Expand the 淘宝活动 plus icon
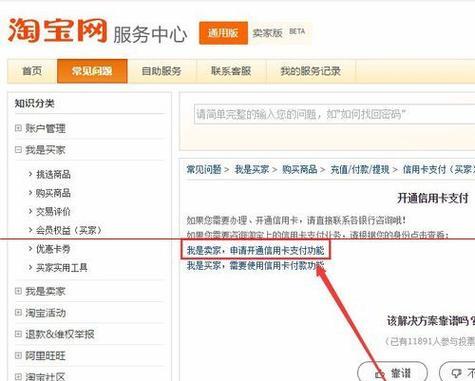Screen dimensions: 475x381 pos(18,312)
